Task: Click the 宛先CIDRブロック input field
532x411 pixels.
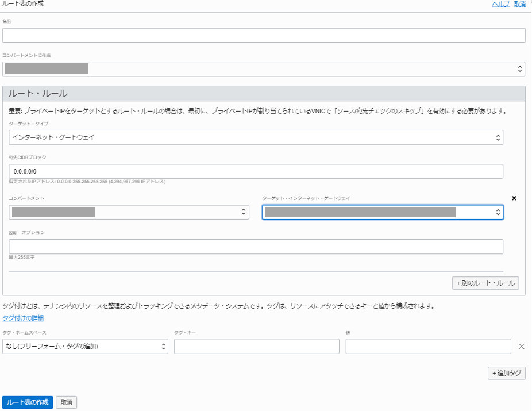Action: coord(256,171)
